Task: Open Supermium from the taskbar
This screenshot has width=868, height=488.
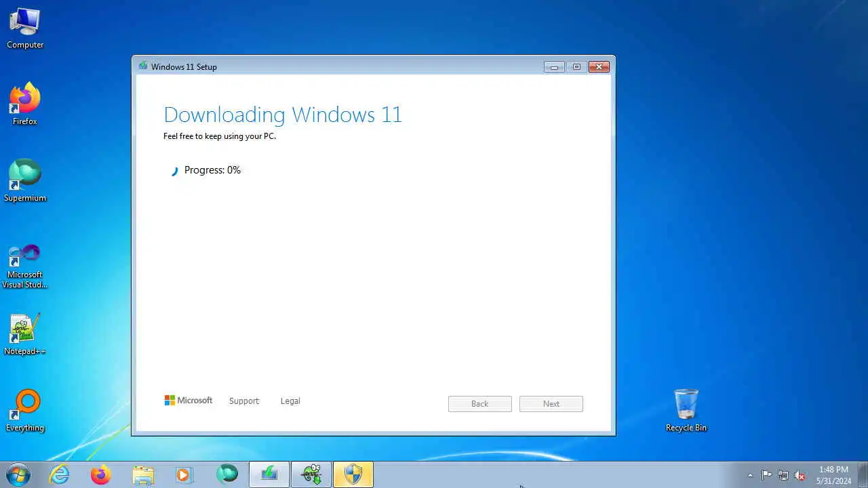Action: (227, 474)
